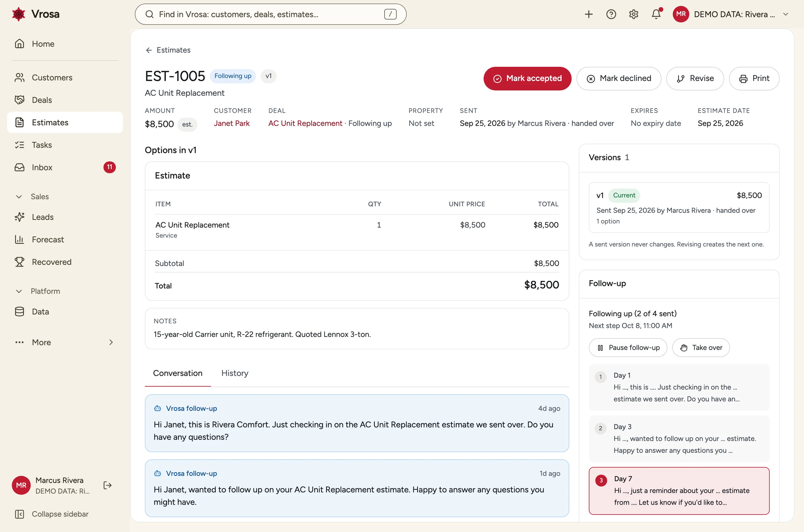Switch to the History tab
This screenshot has height=532, width=804.
point(235,373)
